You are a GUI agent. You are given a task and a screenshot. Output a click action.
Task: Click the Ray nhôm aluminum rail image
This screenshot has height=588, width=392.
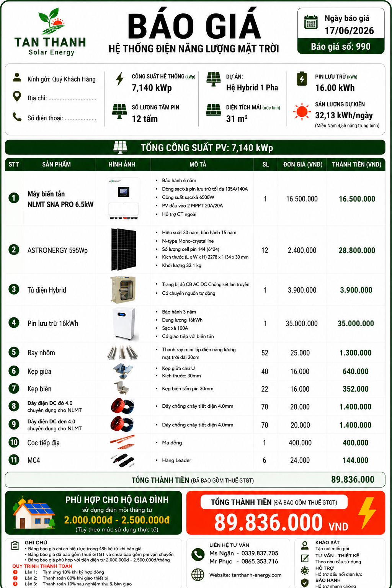coord(122,352)
